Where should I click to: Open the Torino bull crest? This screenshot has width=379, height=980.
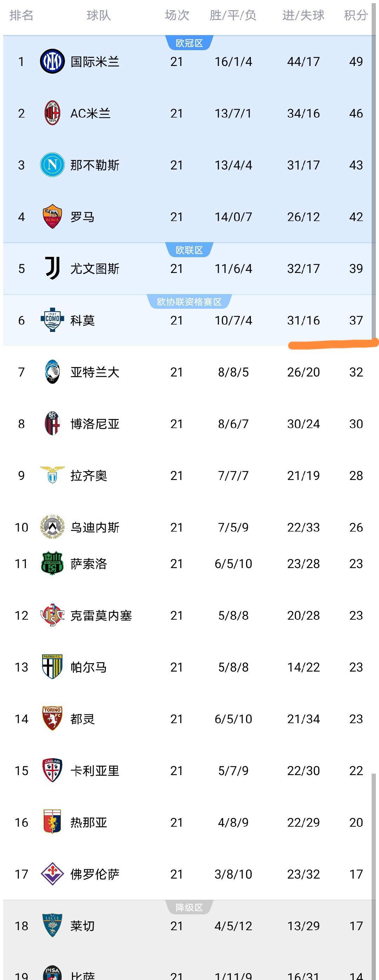(x=52, y=718)
